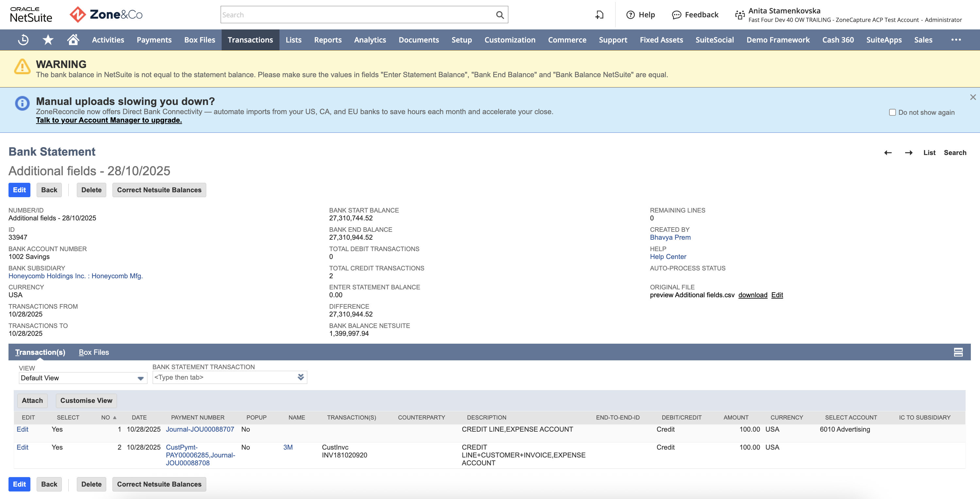Click the Correct Netsuite Balances button at top
This screenshot has width=980, height=499.
[159, 190]
